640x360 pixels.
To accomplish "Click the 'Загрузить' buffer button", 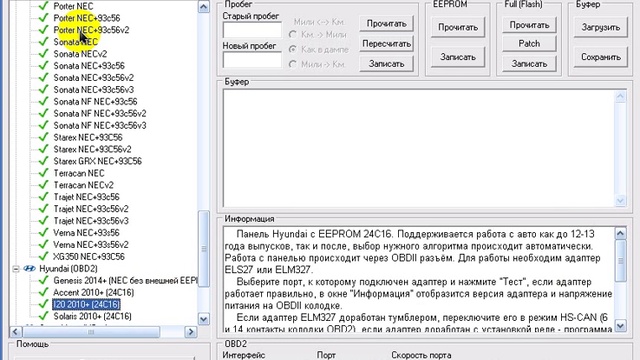I will coord(600,27).
